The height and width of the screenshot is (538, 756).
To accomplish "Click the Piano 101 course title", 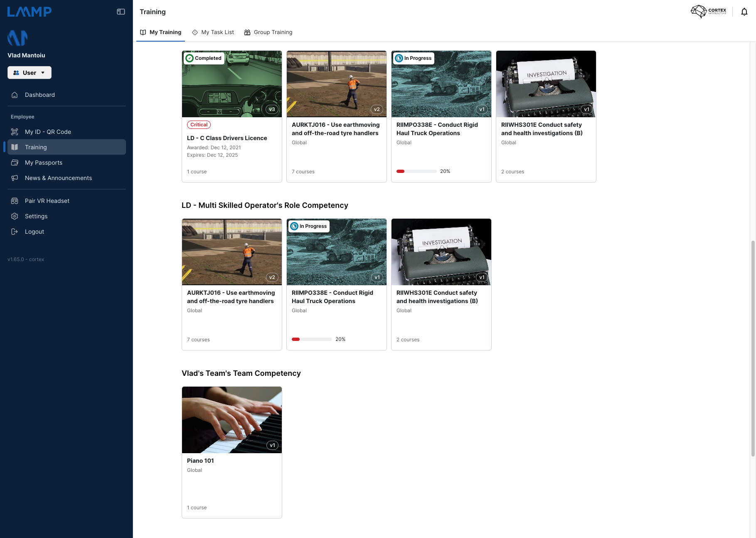I will 200,461.
